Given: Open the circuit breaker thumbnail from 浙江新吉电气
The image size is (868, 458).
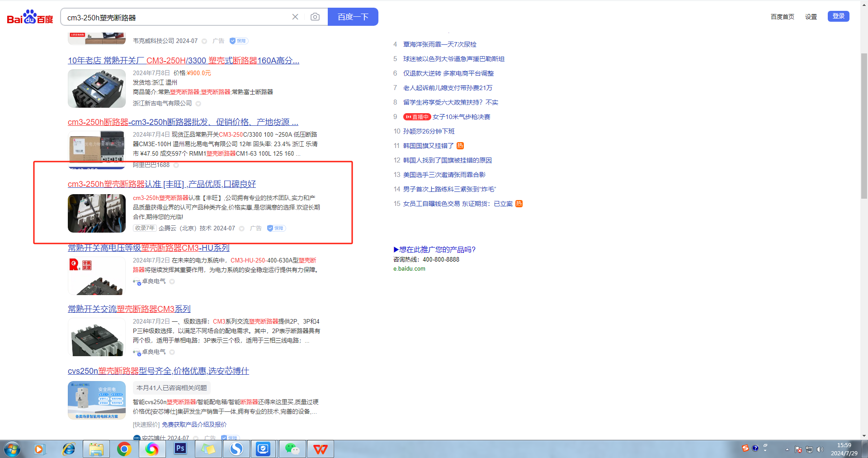Looking at the screenshot, I should (97, 88).
